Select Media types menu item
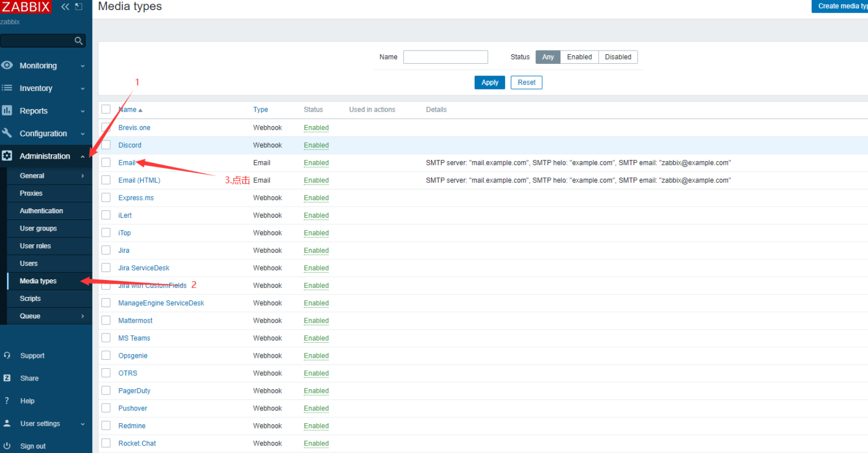Image resolution: width=868 pixels, height=453 pixels. [38, 281]
